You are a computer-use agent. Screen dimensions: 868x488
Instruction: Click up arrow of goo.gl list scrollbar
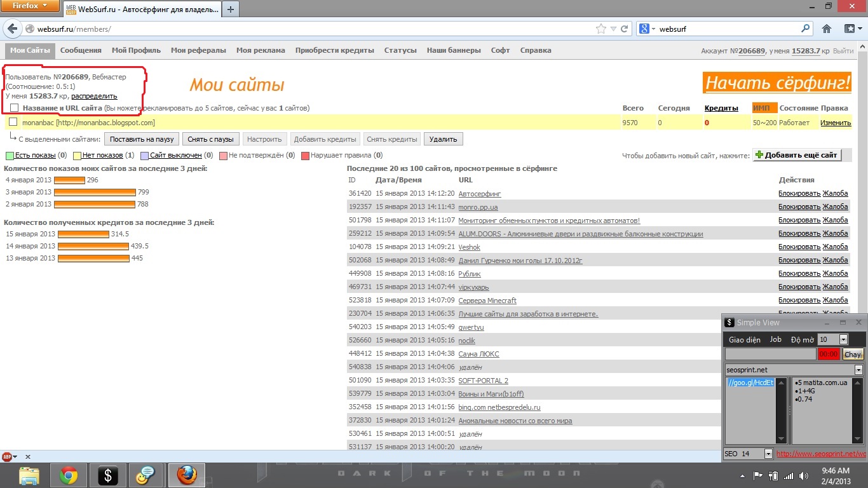tap(782, 383)
